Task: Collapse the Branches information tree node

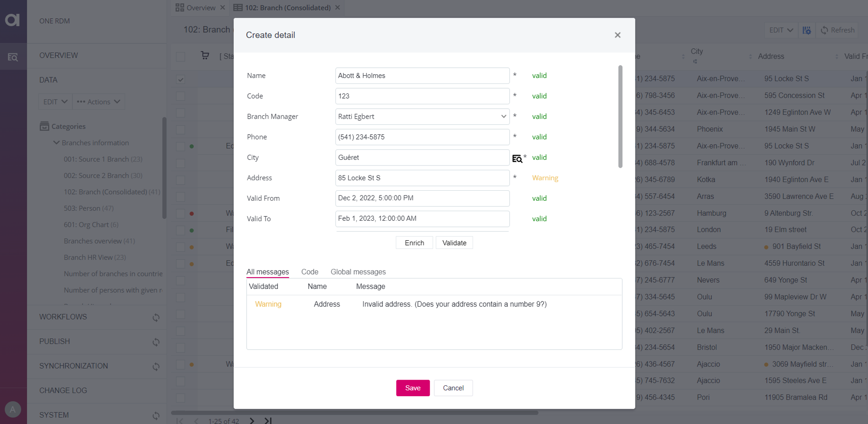Action: [x=56, y=142]
